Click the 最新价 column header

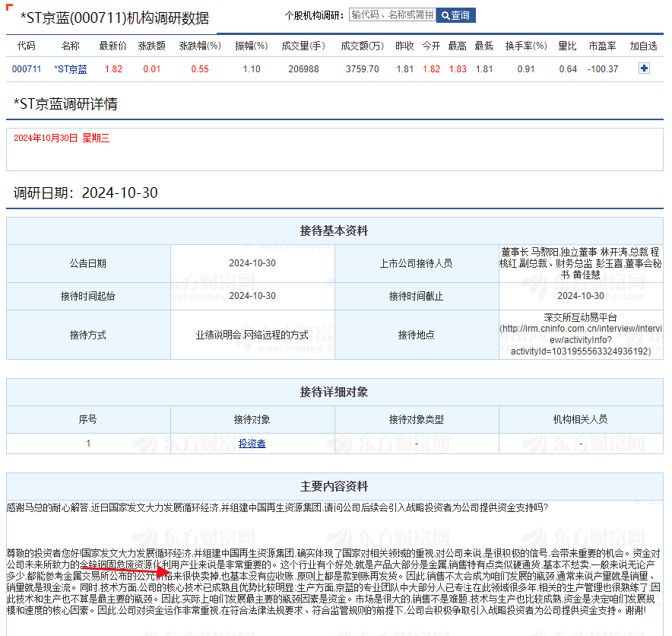[113, 46]
